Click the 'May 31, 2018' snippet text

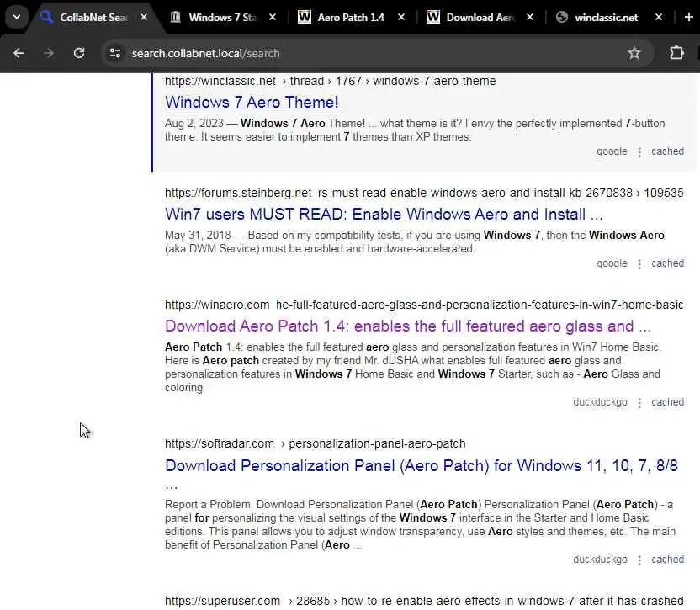[x=198, y=236]
